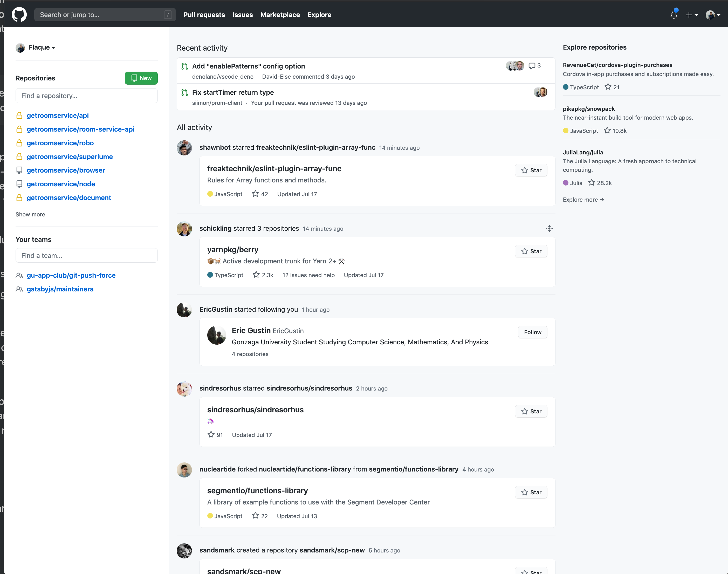Open sandsmark/scp-new in activity headline
The image size is (728, 574).
[332, 550]
